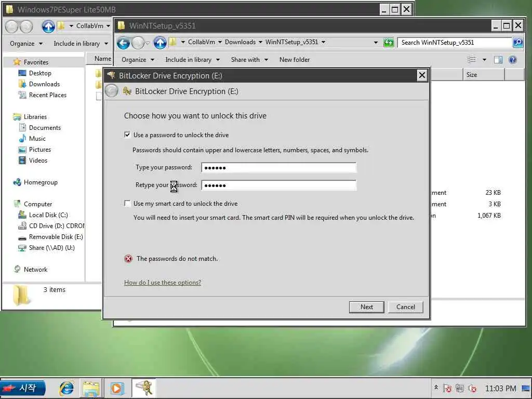
Task: Click the volume tray icon
Action: (x=472, y=388)
